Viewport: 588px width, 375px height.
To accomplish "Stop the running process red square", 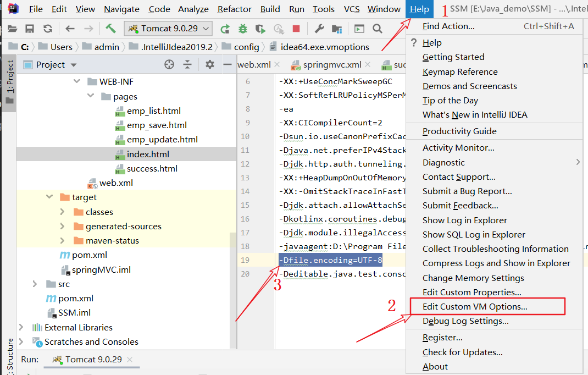I will click(x=296, y=29).
